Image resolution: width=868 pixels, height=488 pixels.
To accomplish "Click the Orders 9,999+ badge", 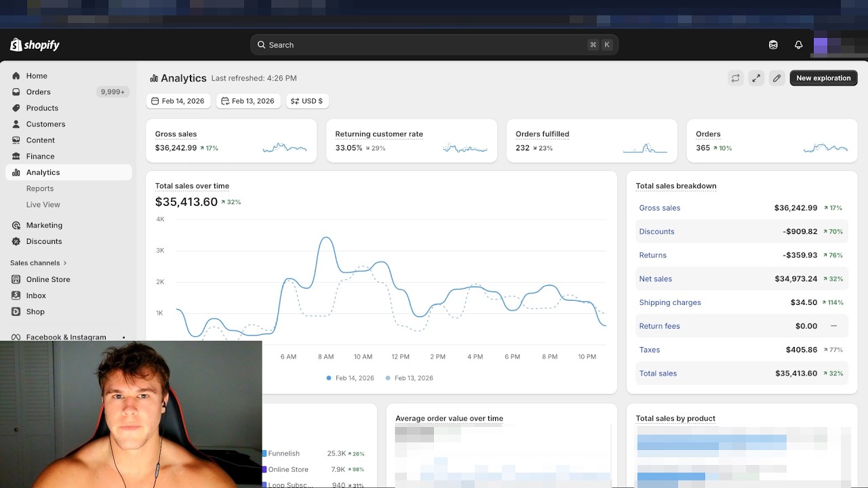I will 113,91.
